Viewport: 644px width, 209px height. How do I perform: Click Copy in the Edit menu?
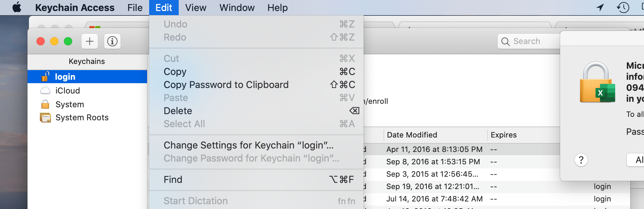coord(175,71)
